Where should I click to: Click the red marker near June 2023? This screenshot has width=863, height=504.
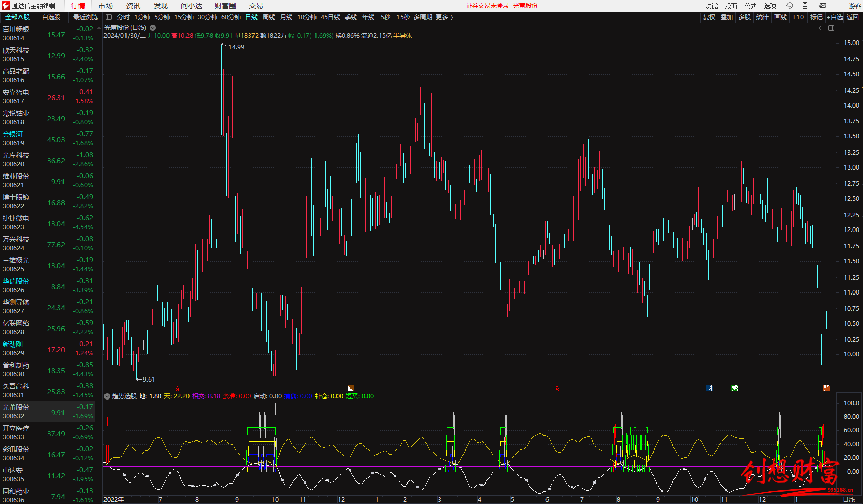tap(557, 389)
